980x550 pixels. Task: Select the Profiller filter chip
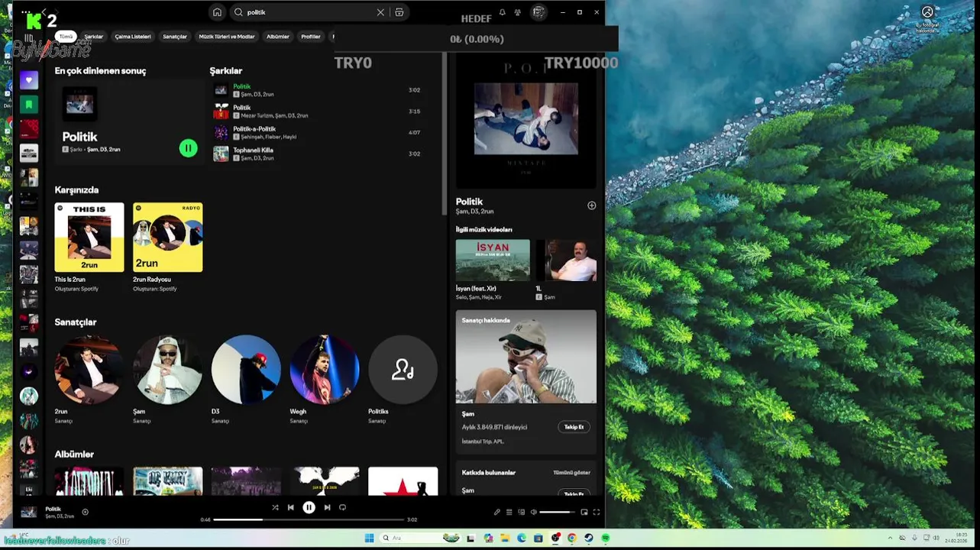click(x=311, y=36)
